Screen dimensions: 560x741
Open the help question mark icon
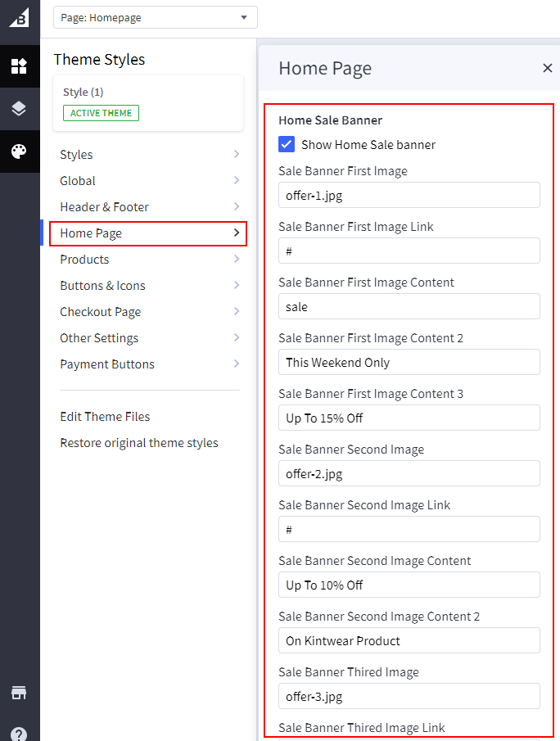click(19, 734)
